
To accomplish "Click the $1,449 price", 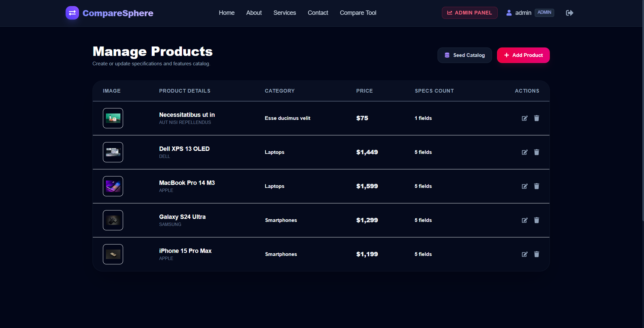I will [367, 152].
